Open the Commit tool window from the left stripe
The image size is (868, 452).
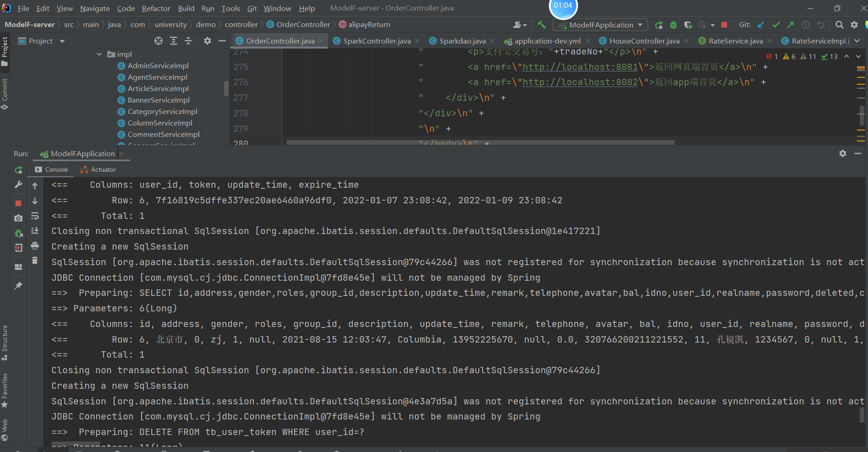pos(5,94)
